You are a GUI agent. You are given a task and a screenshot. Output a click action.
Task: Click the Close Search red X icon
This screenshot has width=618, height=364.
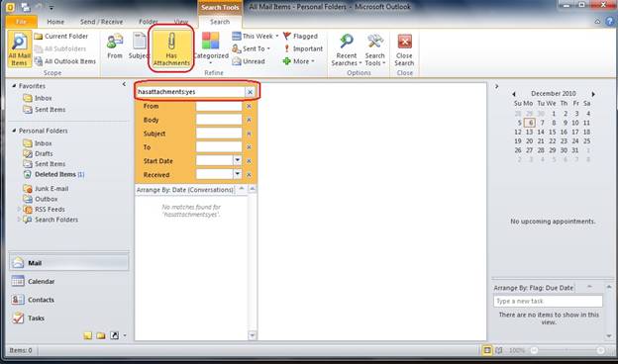click(x=404, y=42)
